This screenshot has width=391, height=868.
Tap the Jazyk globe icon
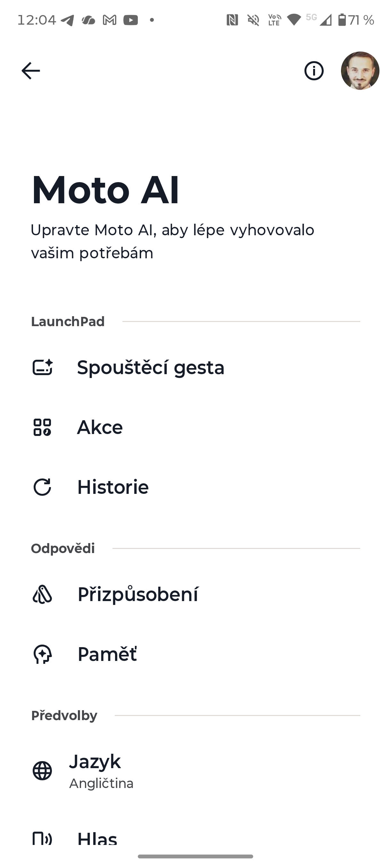(x=43, y=771)
